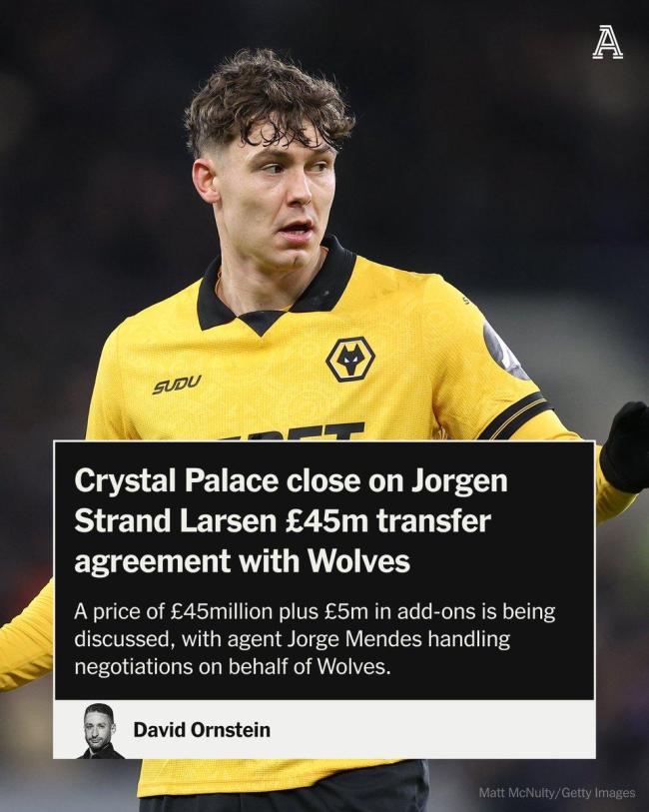Click the Matt McNulty/Getty Images photo credit

coord(557,793)
